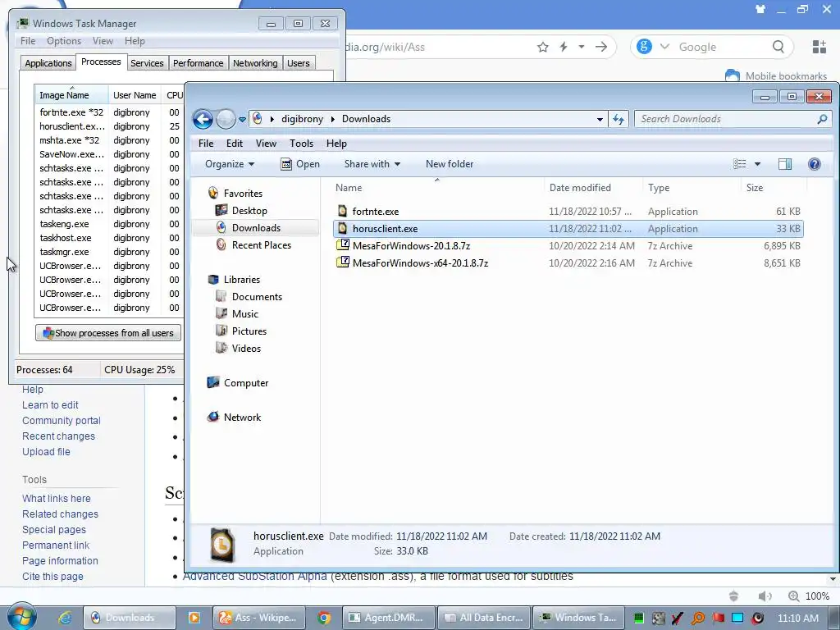Switch to Services tab in Task Manager
The image size is (840, 630).
pyautogui.click(x=147, y=63)
